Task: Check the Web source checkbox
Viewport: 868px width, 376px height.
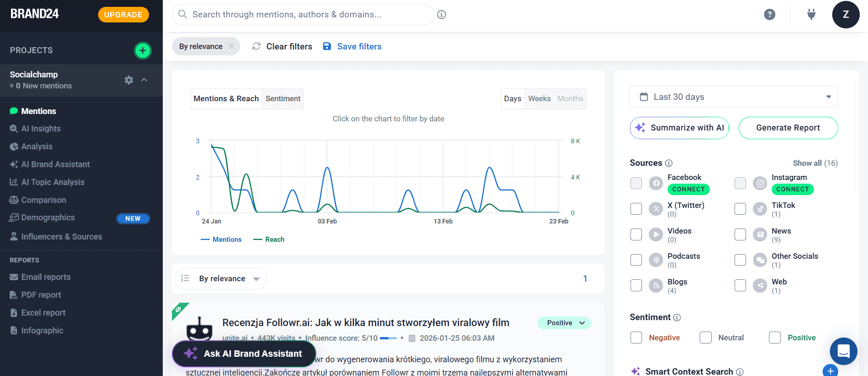Action: click(740, 285)
